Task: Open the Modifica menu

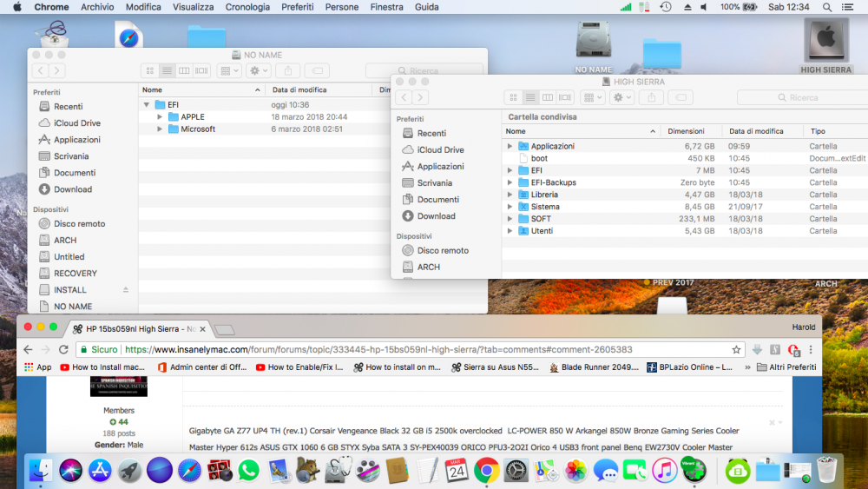Action: 143,7
